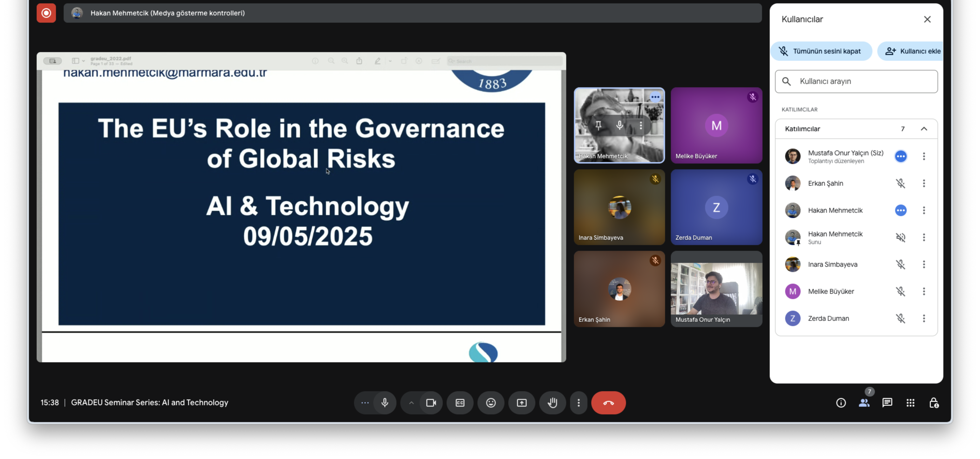Open the activities grid icon
Image resolution: width=980 pixels, height=459 pixels.
tap(910, 403)
